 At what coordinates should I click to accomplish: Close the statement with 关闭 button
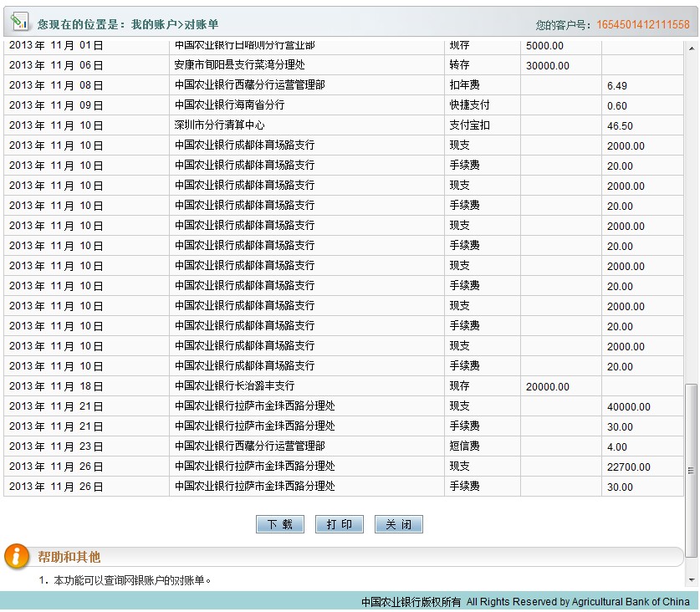click(398, 524)
